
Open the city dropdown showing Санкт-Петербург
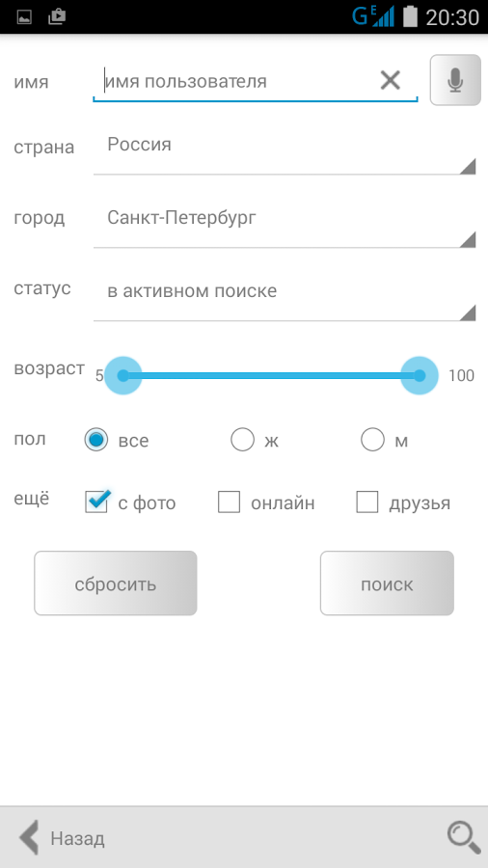tap(285, 224)
